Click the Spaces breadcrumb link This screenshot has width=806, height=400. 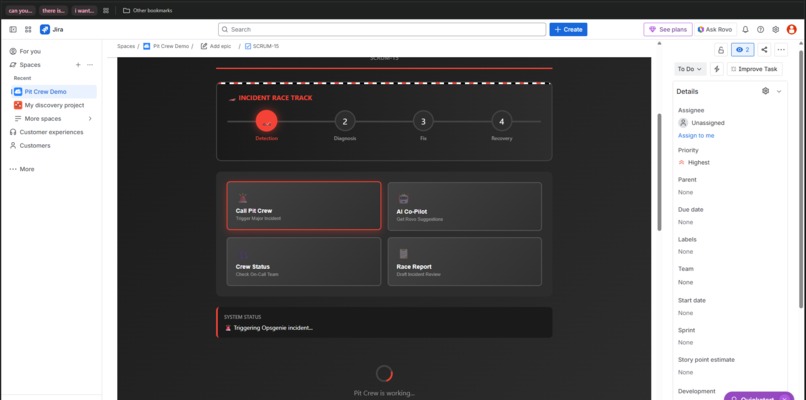pyautogui.click(x=126, y=46)
